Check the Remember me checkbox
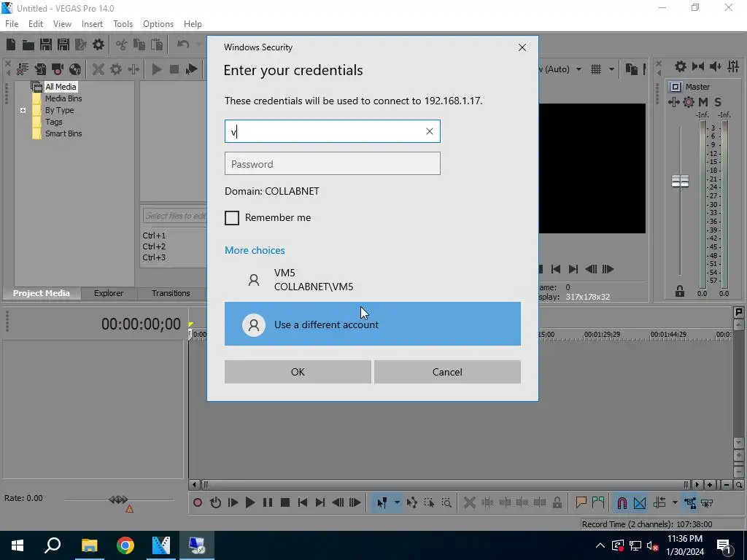The height and width of the screenshot is (560, 747). (x=232, y=217)
